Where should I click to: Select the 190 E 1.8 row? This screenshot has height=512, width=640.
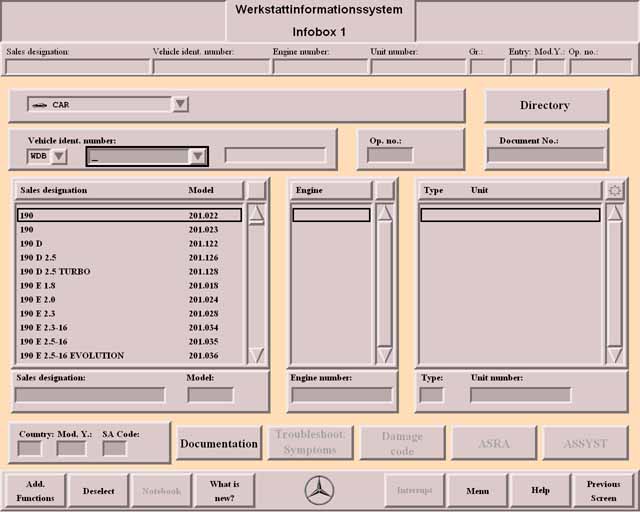click(129, 285)
